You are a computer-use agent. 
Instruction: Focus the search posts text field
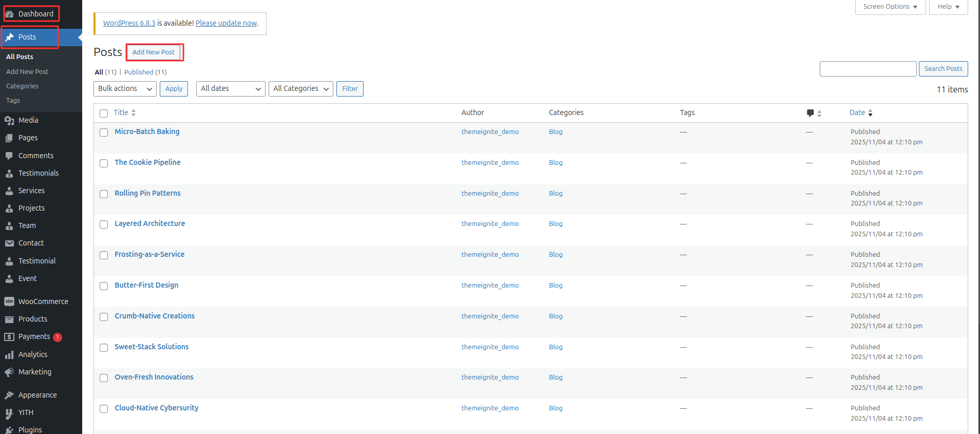tap(868, 69)
